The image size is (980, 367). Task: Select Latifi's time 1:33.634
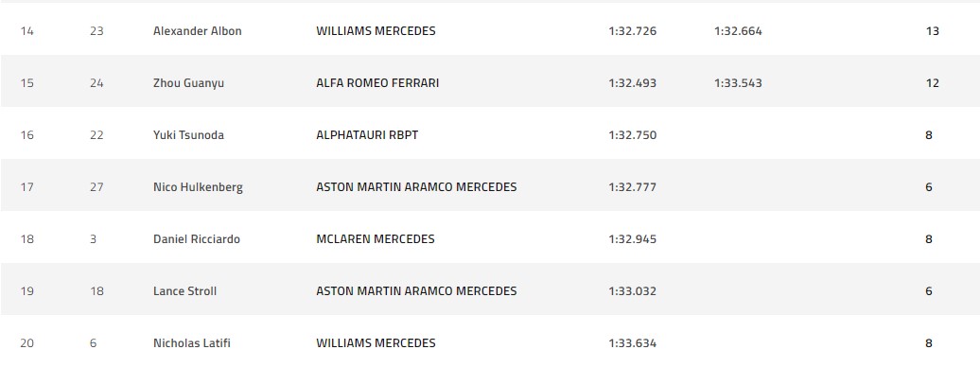632,342
